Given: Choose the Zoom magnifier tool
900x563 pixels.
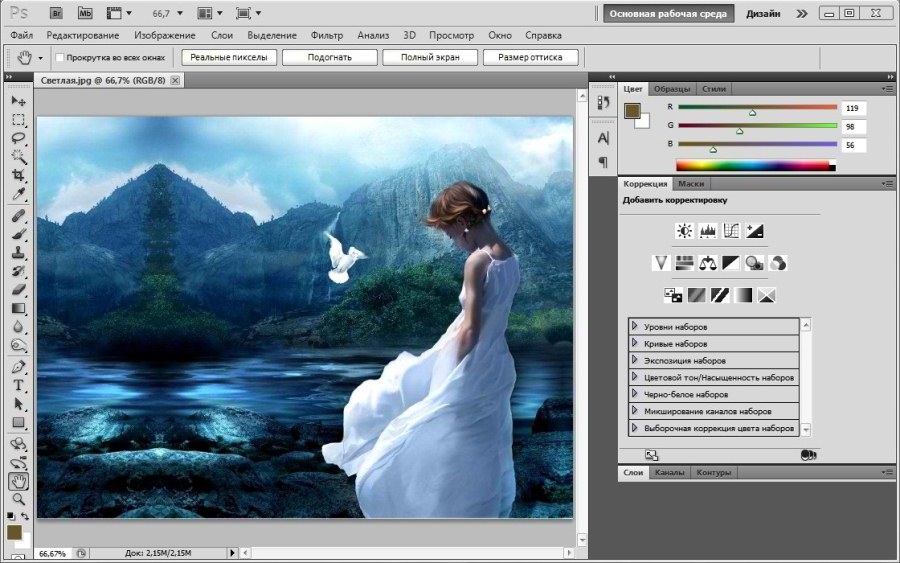Looking at the screenshot, I should [18, 499].
